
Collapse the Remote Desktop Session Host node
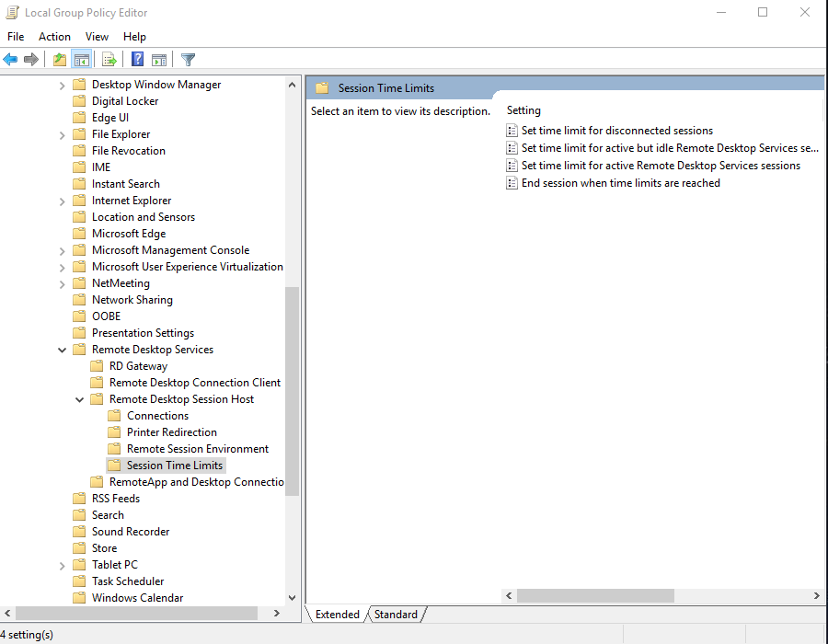79,399
